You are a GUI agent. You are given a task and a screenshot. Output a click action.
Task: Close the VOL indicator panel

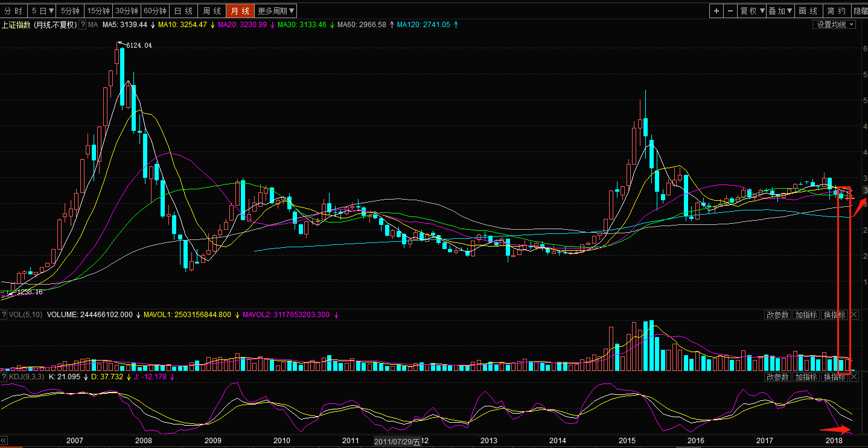tap(854, 315)
